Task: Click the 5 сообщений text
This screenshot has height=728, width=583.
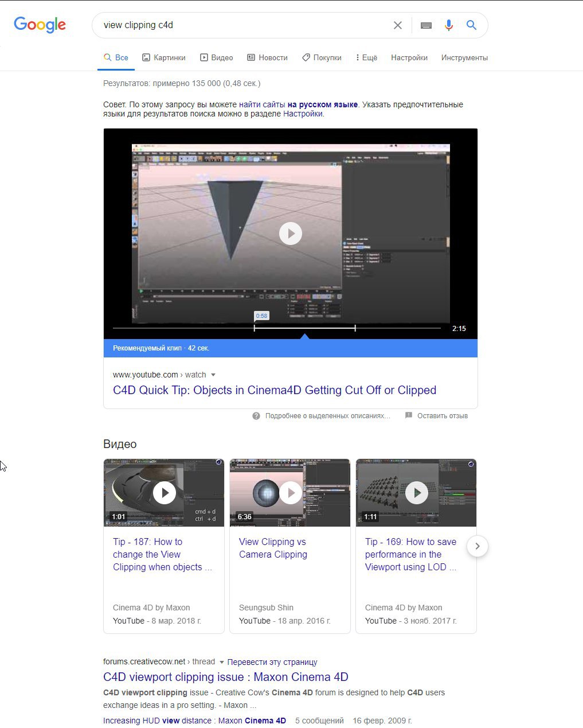Action: [319, 721]
